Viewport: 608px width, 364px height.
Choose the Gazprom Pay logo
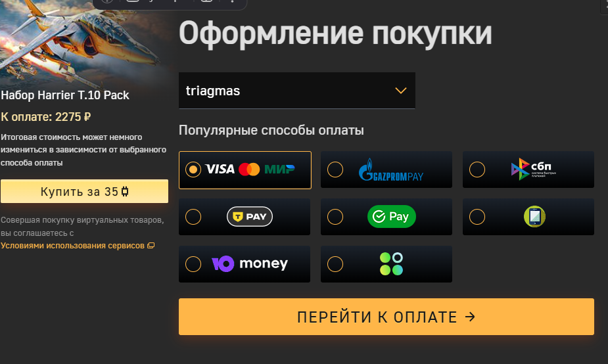391,170
